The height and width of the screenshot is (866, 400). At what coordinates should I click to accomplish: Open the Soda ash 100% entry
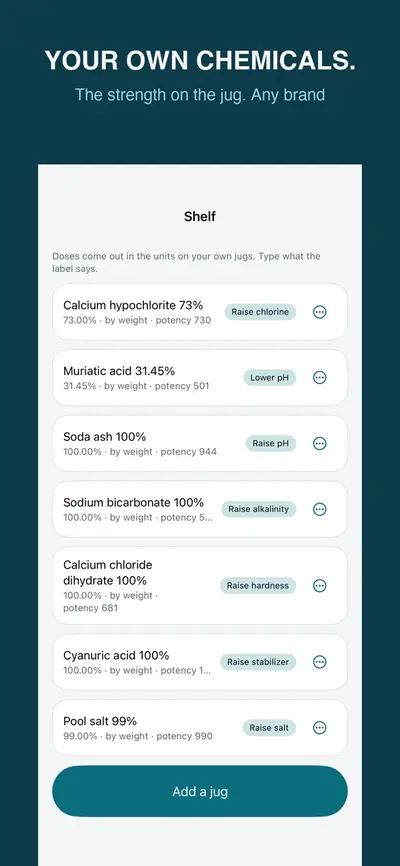coord(200,443)
